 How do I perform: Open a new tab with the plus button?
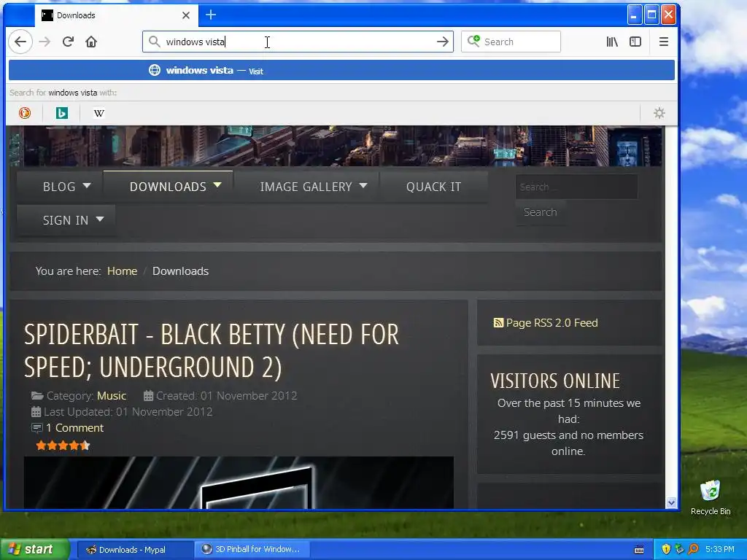coord(211,15)
